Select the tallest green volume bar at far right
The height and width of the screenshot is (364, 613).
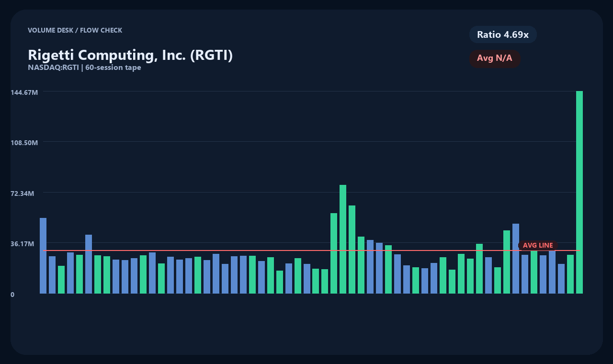point(579,192)
